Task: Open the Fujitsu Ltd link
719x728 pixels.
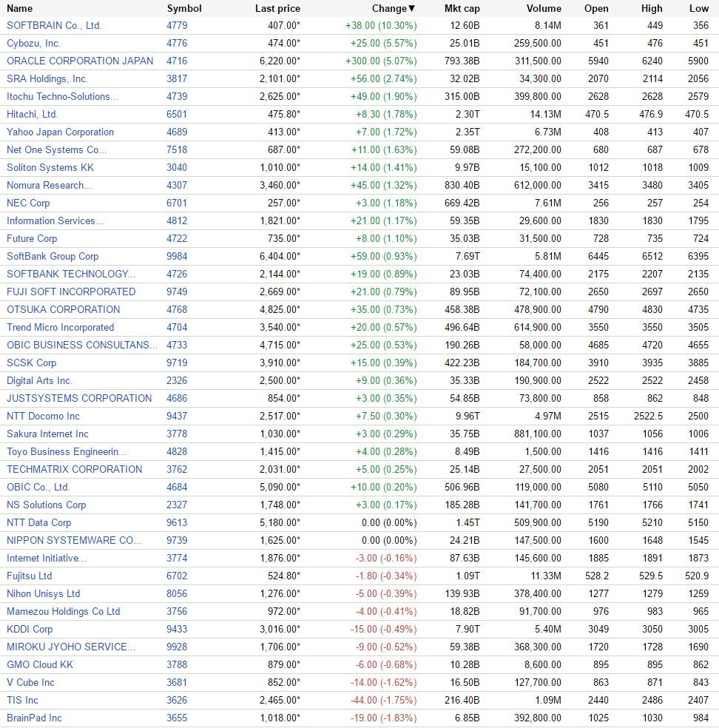Action: click(30, 576)
